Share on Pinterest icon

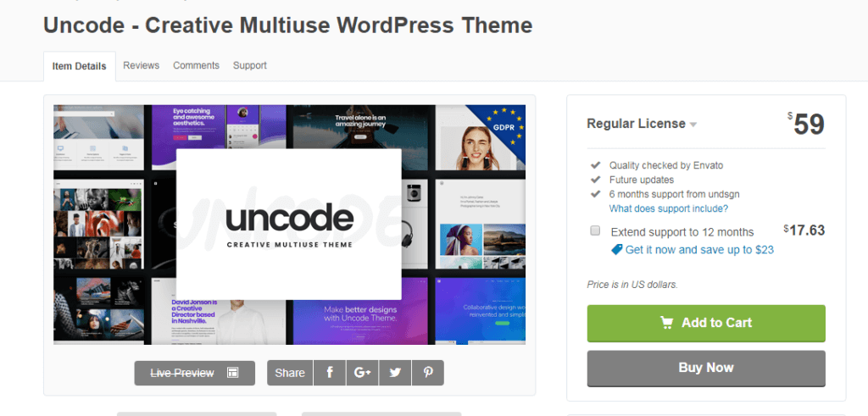(x=428, y=373)
